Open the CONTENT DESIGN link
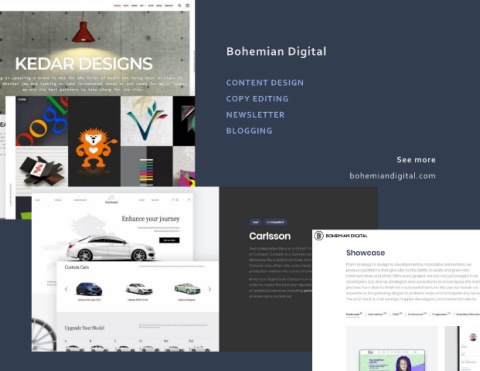Image resolution: width=480 pixels, height=371 pixels. tap(265, 83)
